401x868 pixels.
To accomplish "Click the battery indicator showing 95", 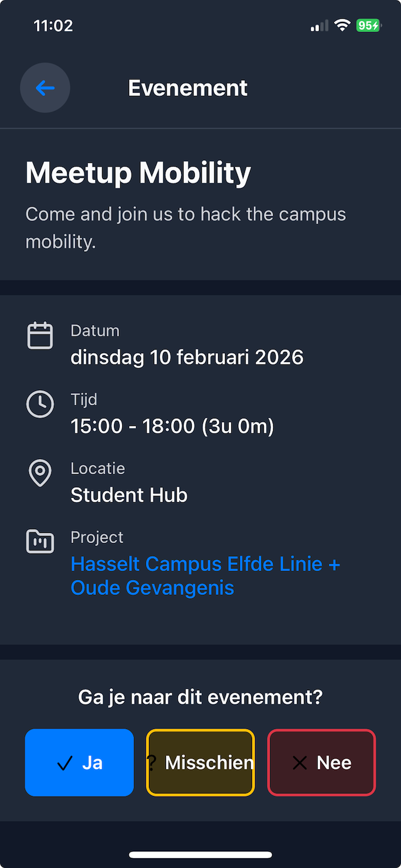I will 368,26.
